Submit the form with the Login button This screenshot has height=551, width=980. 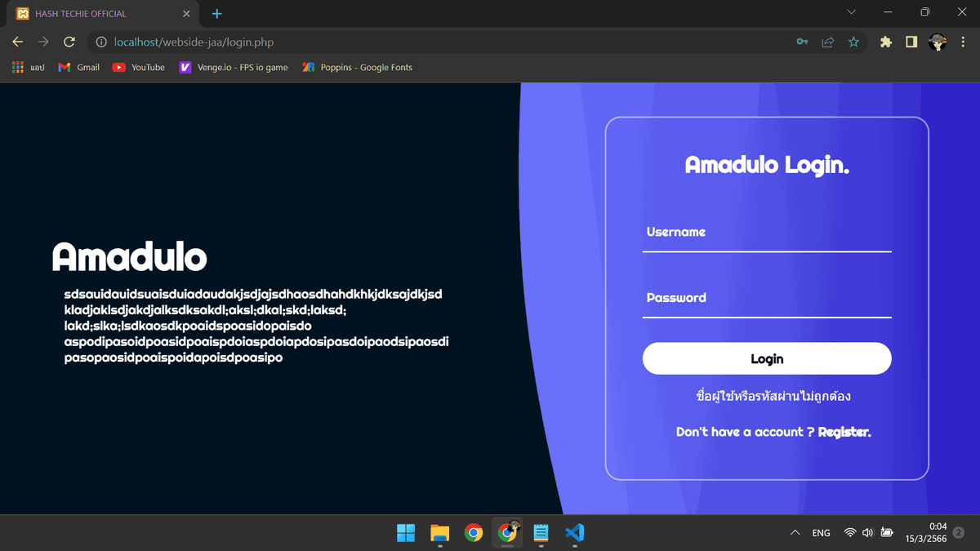click(x=767, y=358)
